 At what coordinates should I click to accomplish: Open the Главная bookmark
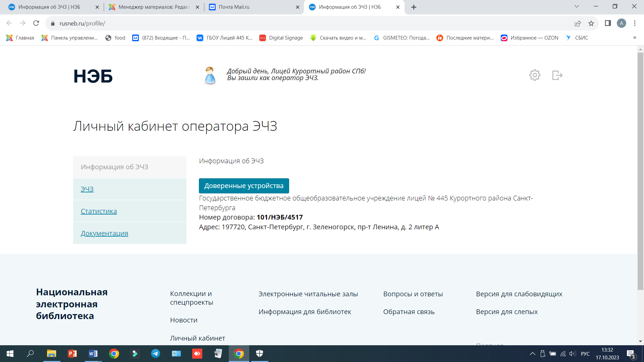click(20, 38)
